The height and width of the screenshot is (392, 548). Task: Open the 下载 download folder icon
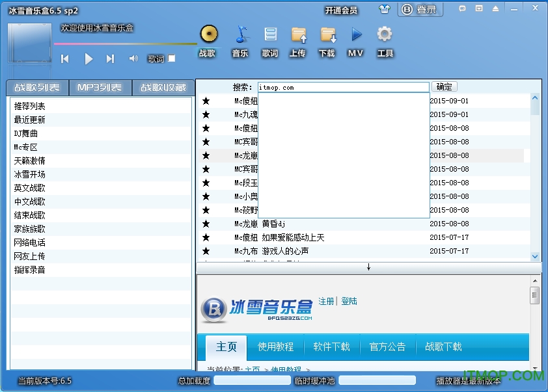(x=327, y=34)
